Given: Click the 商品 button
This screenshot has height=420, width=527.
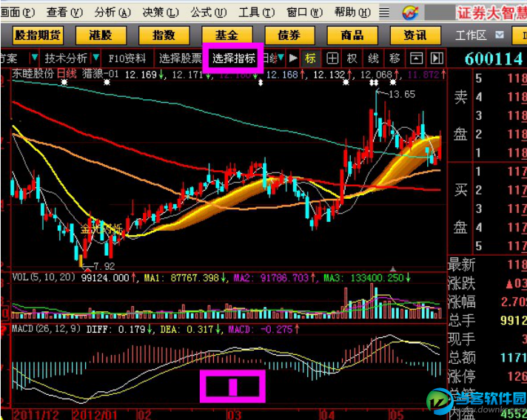Looking at the screenshot, I should click(352, 35).
